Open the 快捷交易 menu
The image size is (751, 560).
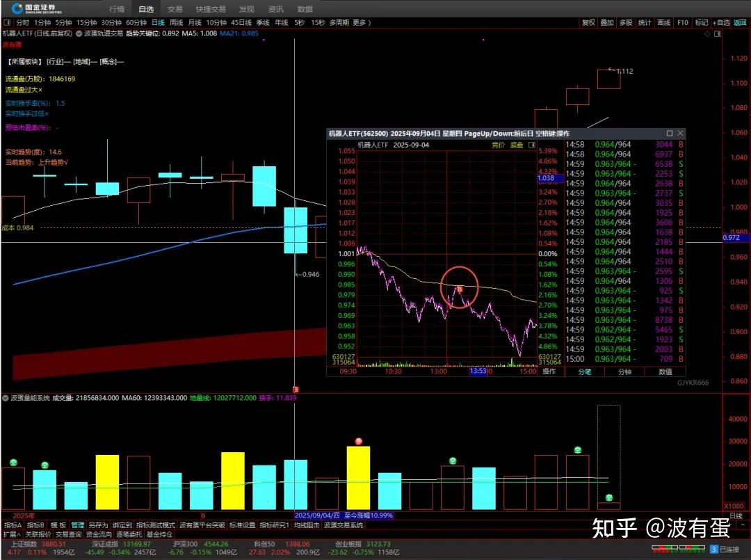[x=211, y=9]
